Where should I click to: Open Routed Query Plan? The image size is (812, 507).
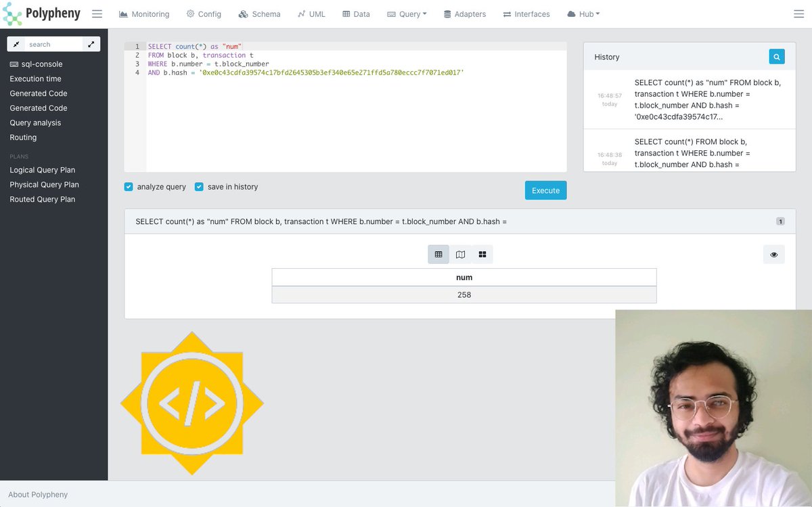coord(42,200)
